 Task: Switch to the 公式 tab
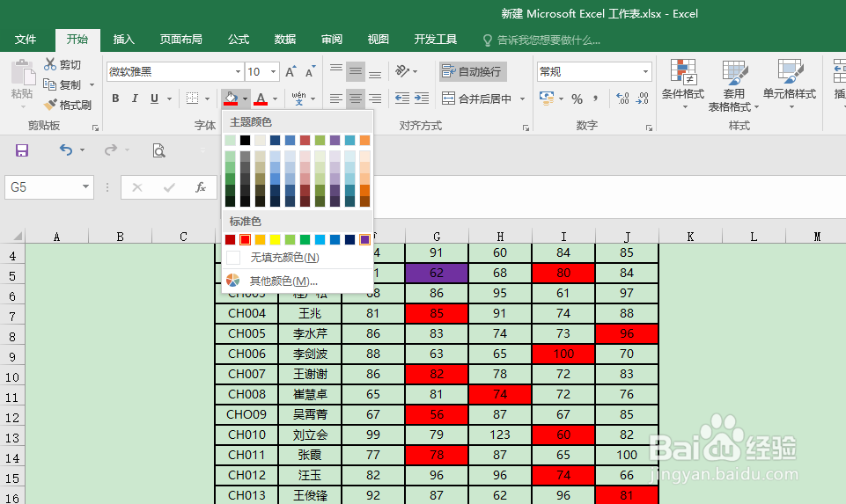(x=238, y=40)
